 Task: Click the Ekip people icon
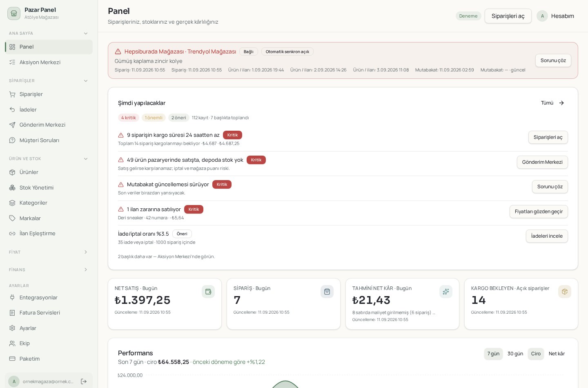click(12, 343)
